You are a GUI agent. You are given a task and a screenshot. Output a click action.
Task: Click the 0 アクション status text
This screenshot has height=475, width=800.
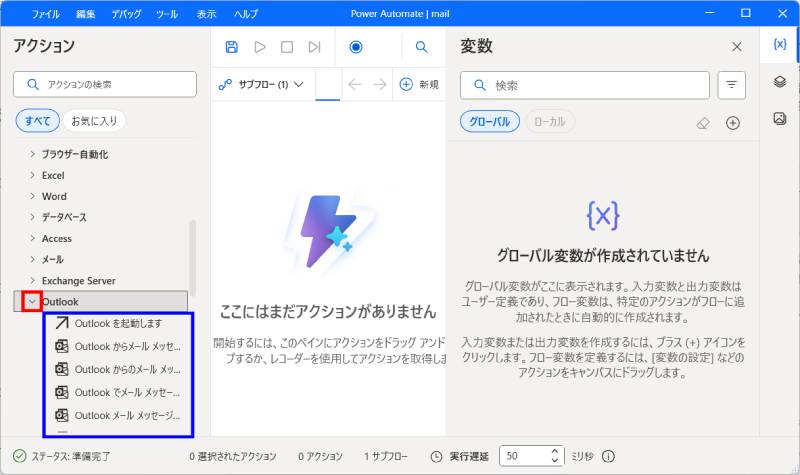[320, 456]
